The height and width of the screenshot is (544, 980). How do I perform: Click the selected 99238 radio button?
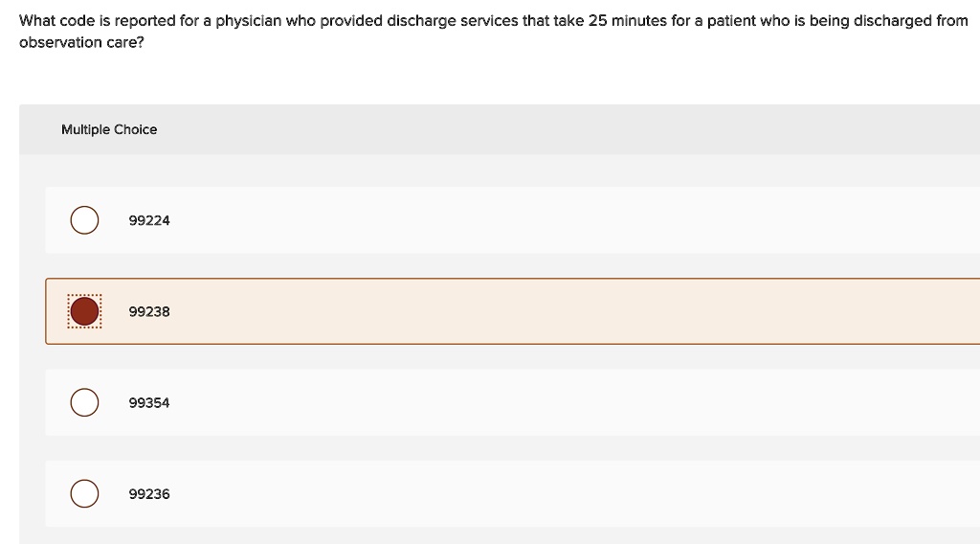tap(84, 311)
